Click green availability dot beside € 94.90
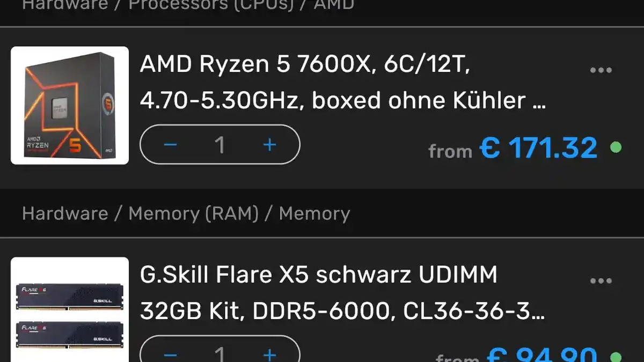This screenshot has width=644, height=362. pyautogui.click(x=616, y=356)
